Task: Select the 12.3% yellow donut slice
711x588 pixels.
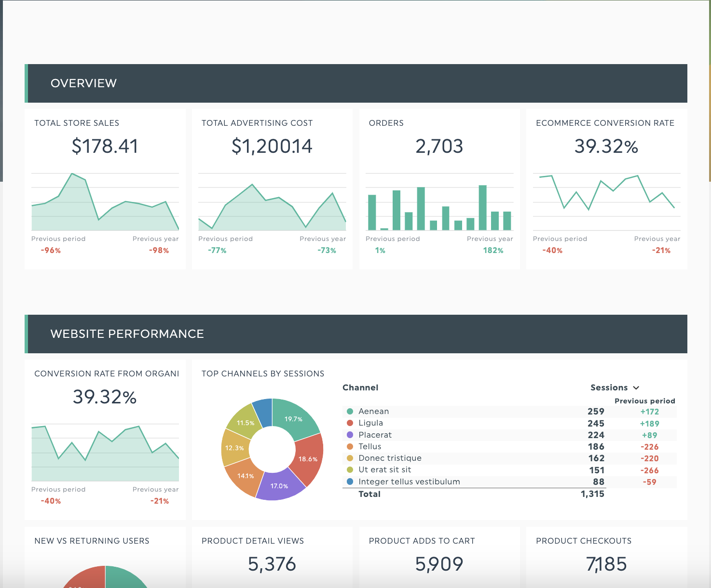Action: [234, 448]
